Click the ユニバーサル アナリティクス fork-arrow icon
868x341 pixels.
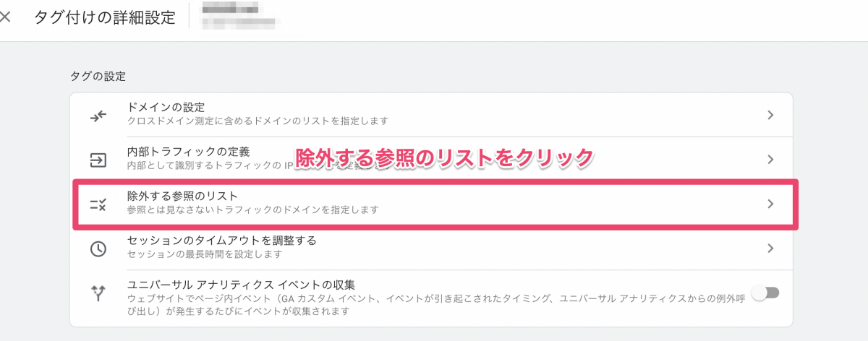(x=98, y=293)
